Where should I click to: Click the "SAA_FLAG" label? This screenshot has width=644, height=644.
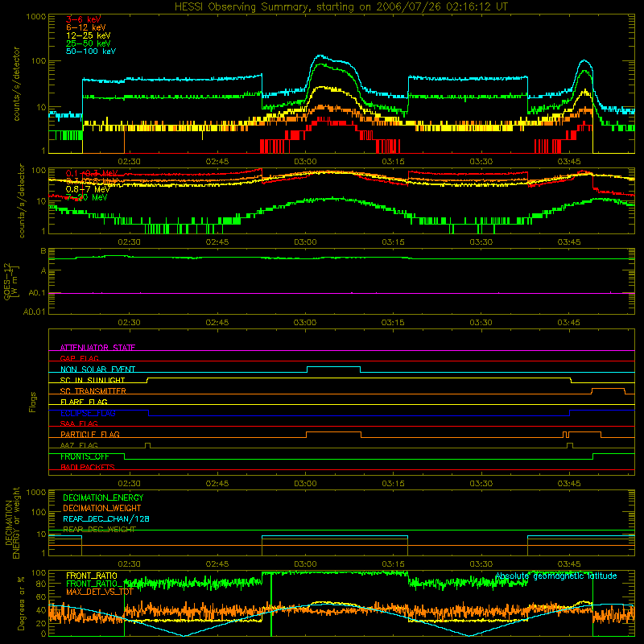[x=79, y=423]
